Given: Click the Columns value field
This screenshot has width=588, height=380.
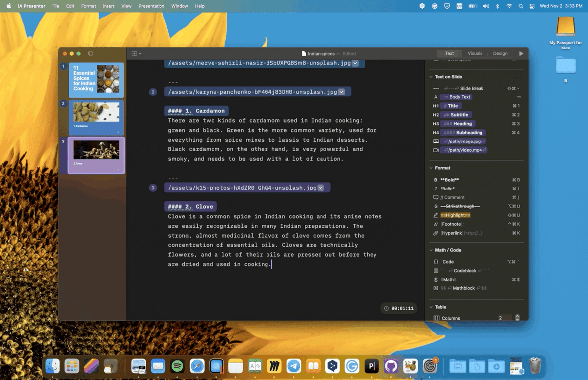Looking at the screenshot, I should point(504,318).
